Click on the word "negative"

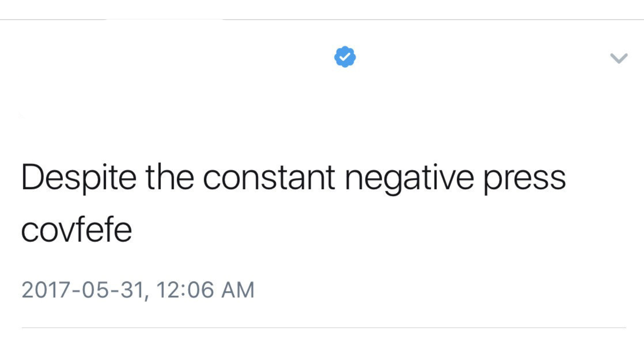tap(409, 179)
